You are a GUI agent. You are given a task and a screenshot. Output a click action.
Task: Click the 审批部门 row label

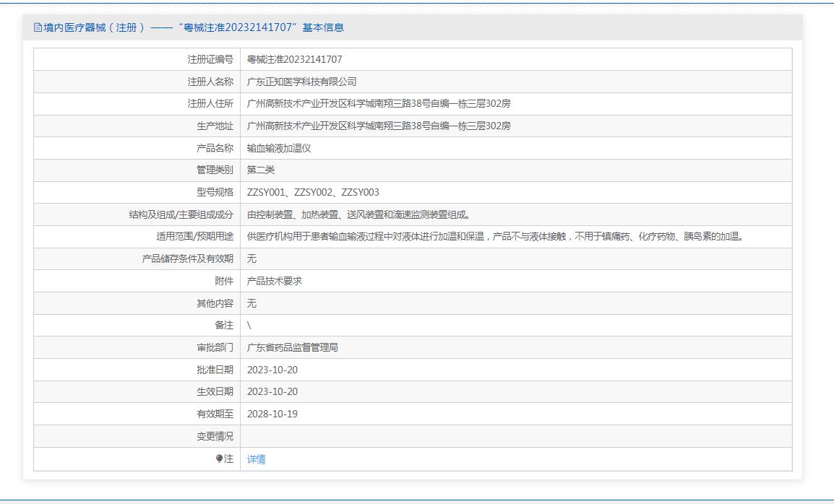[215, 348]
